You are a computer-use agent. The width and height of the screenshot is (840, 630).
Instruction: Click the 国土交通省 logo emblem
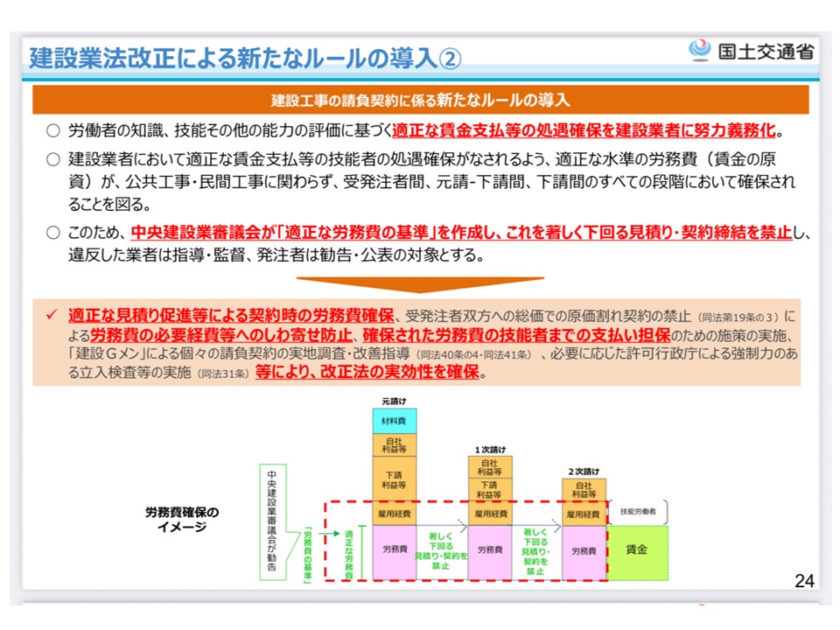tap(700, 51)
